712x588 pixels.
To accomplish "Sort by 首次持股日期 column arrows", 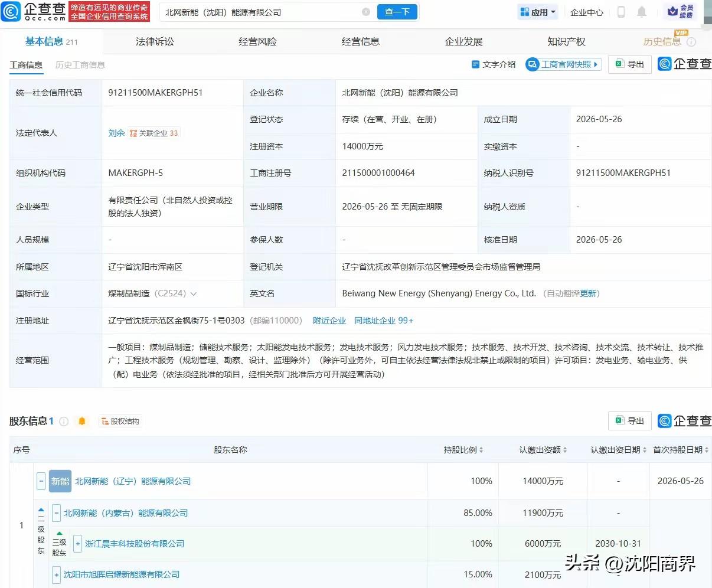I will [707, 450].
